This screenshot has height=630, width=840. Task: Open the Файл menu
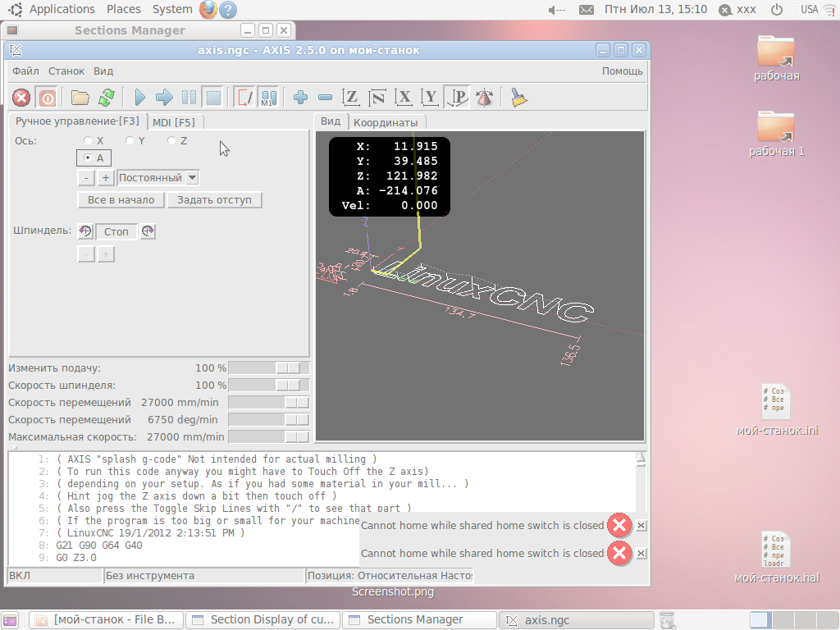25,71
